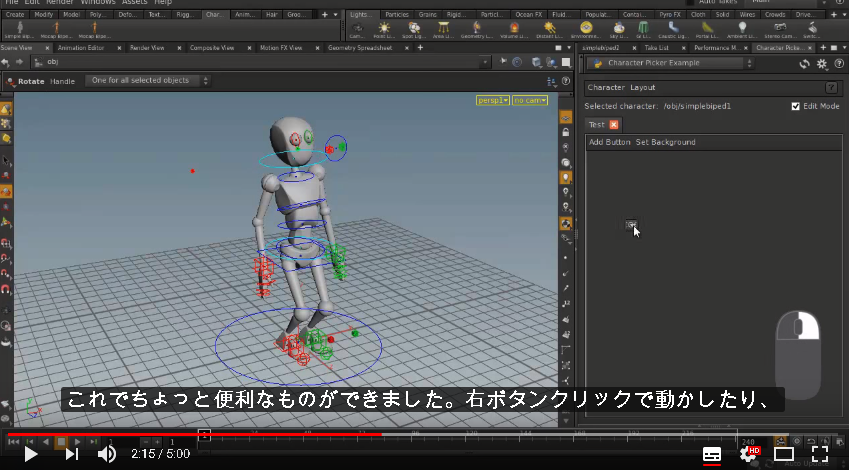Image resolution: width=849 pixels, height=470 pixels.
Task: Switch to the Animation Editor tab
Action: pos(81,48)
